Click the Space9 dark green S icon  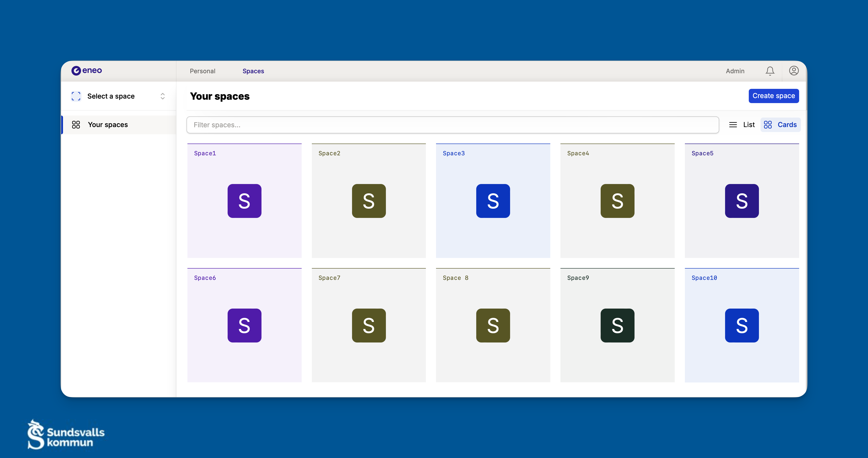coord(617,326)
